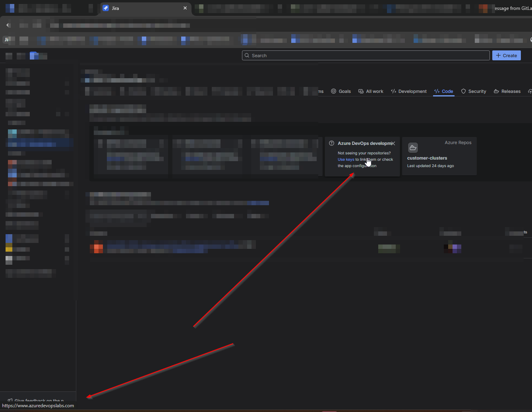Close the Jira browser tab
The image size is (532, 412).
click(x=185, y=8)
